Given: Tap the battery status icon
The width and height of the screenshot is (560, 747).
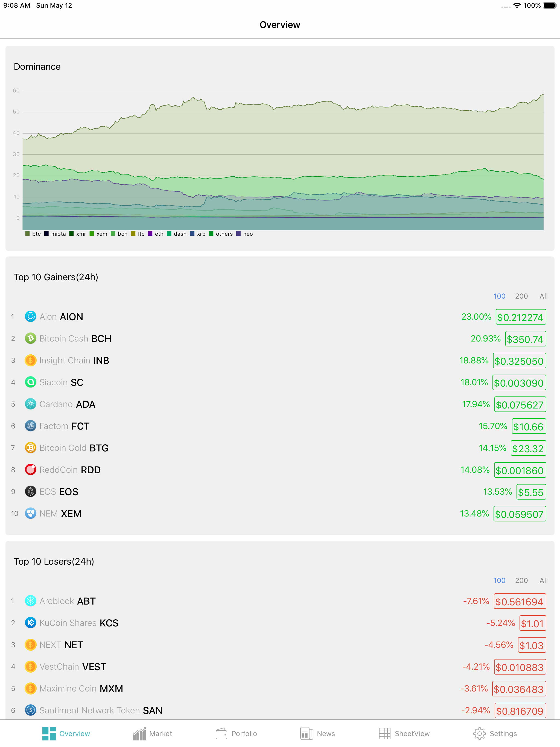Looking at the screenshot, I should pyautogui.click(x=550, y=5).
